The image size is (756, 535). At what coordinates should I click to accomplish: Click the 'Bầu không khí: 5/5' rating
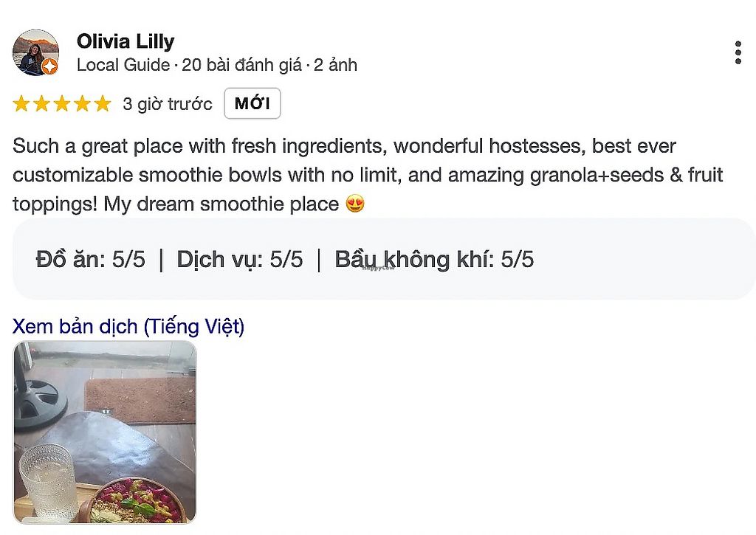tap(434, 259)
